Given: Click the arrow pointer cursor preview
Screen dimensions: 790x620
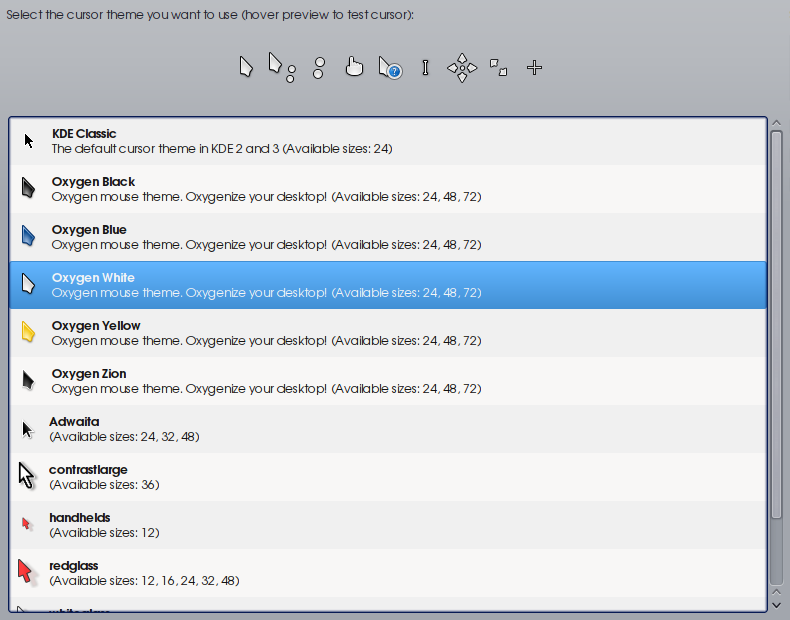Looking at the screenshot, I should tap(246, 67).
